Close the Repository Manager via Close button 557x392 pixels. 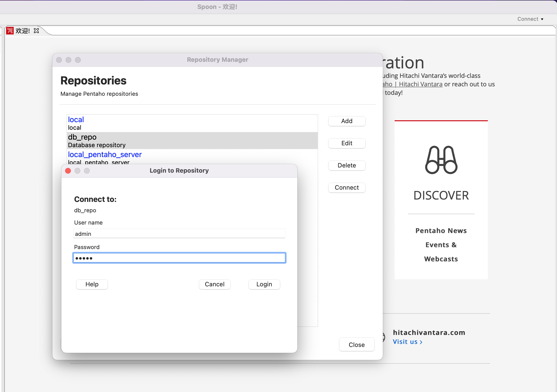pyautogui.click(x=356, y=345)
